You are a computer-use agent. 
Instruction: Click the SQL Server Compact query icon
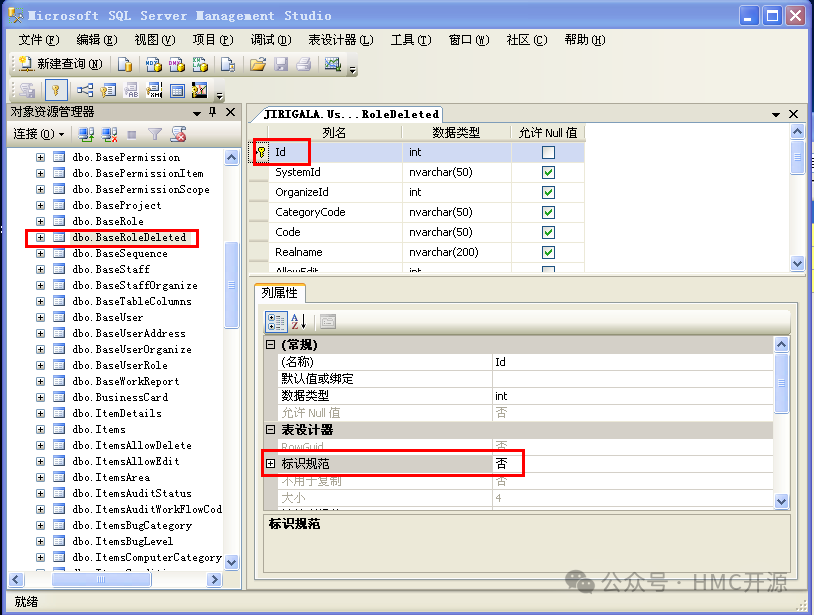(227, 64)
